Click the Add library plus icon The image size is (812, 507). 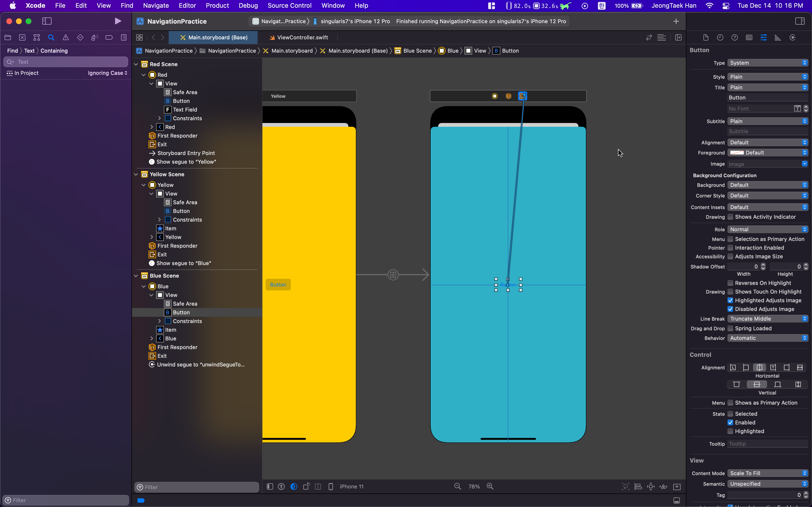point(676,21)
